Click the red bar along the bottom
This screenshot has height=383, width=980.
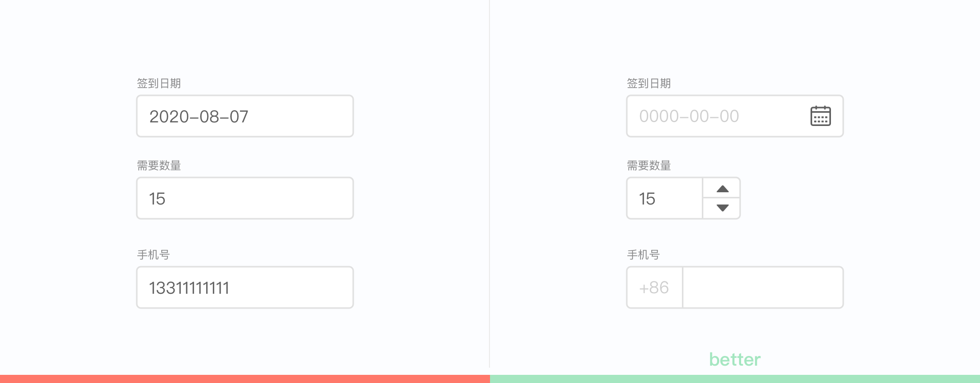(244, 379)
